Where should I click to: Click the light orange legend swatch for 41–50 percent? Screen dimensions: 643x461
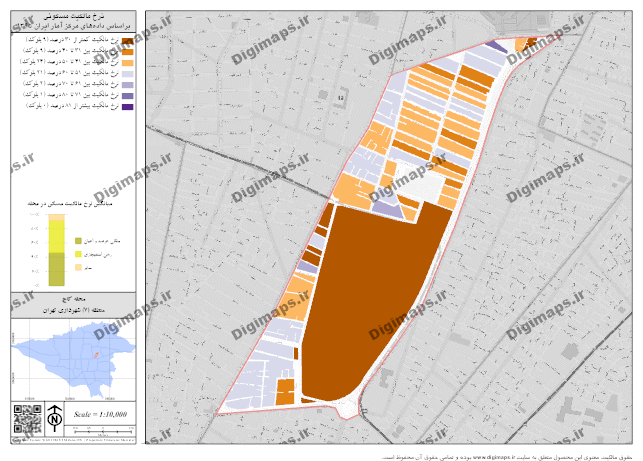tap(128, 63)
